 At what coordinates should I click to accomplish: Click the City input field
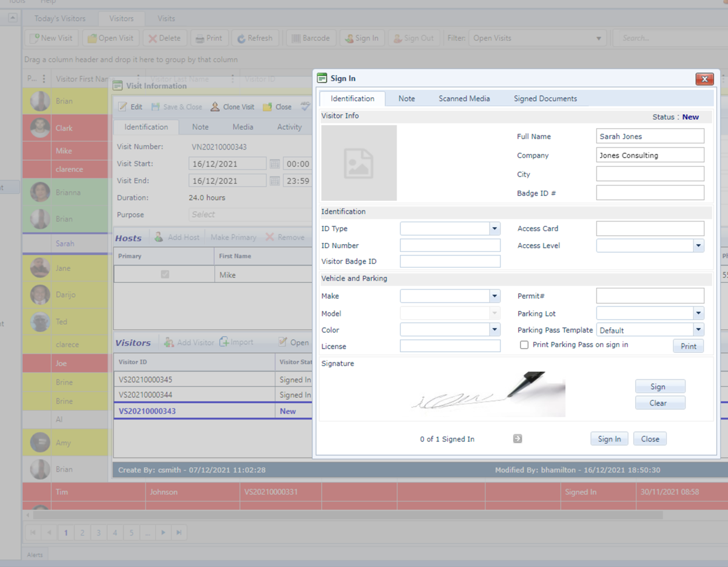pos(650,174)
